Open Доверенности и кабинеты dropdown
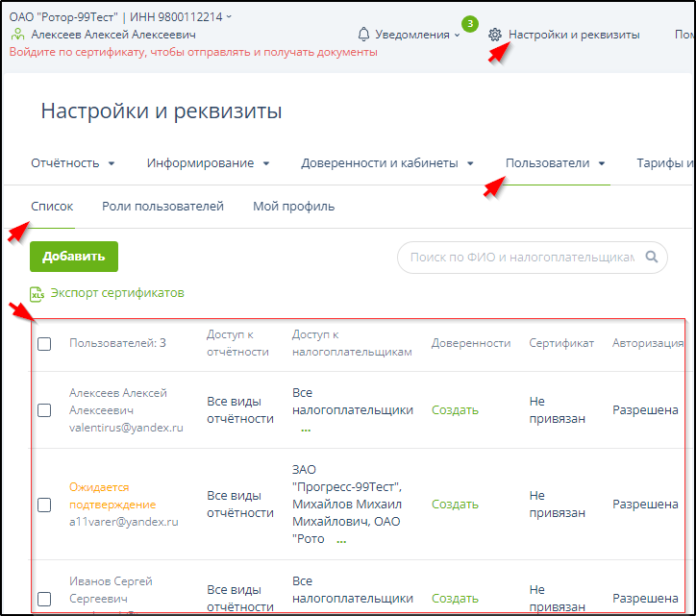The width and height of the screenshot is (696, 616). coord(387,163)
